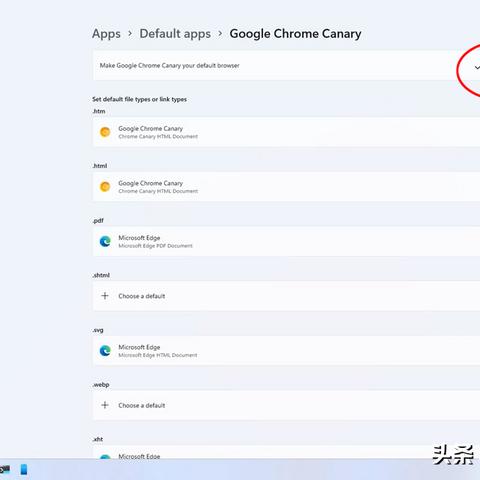Change .svg default Microsoft Edge entry
This screenshot has width=480, height=480.
click(286, 351)
